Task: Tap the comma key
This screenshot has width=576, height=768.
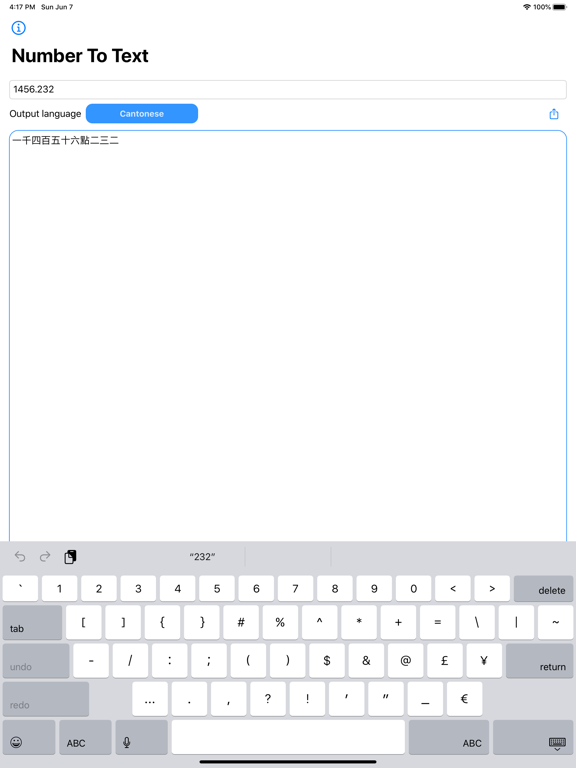Action: (229, 699)
